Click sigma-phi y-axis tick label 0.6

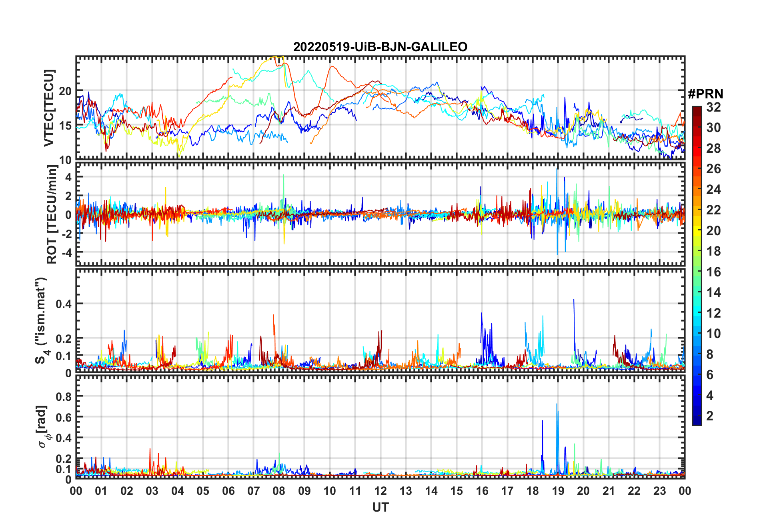point(64,417)
